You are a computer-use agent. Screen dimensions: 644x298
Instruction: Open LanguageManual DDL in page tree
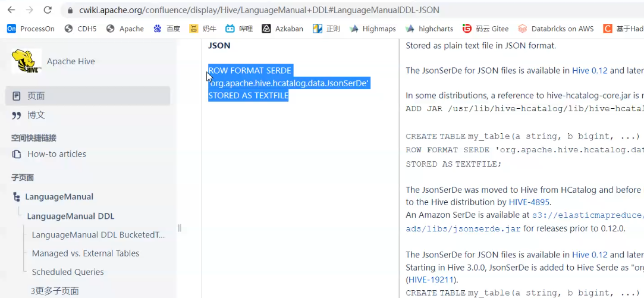click(71, 216)
